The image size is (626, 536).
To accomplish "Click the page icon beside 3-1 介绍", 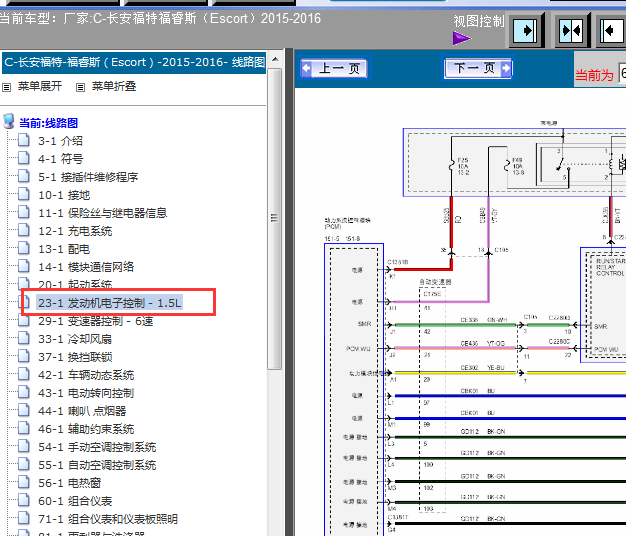I will [x=24, y=140].
